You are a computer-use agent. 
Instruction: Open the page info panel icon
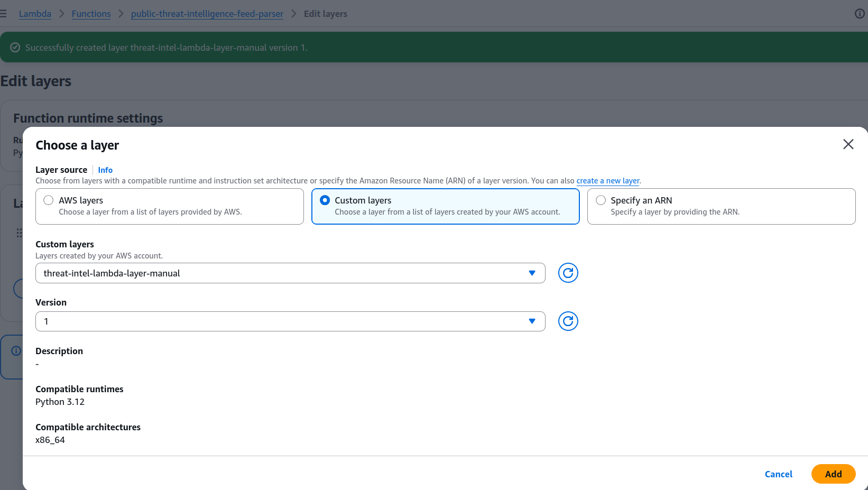click(x=860, y=14)
